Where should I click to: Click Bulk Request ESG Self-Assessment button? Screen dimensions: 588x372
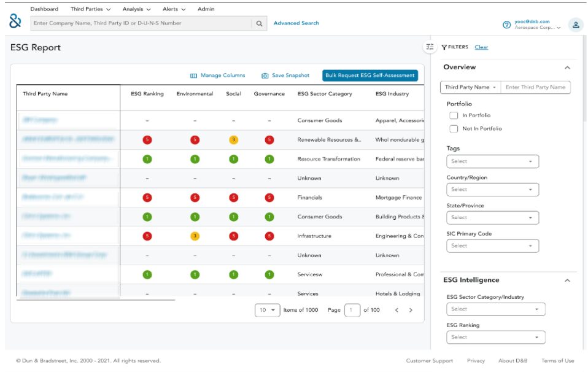(x=370, y=76)
